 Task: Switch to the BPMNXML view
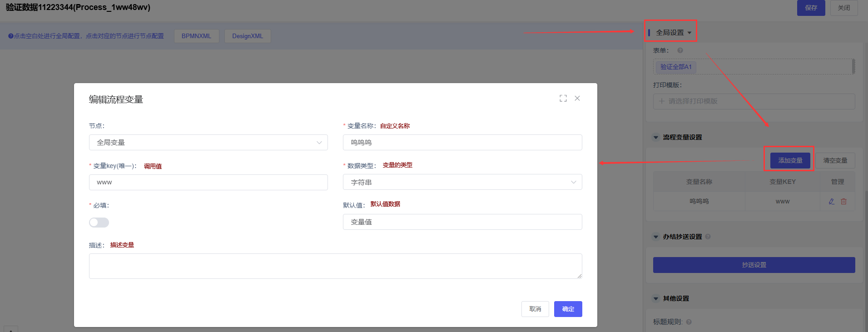coord(196,36)
